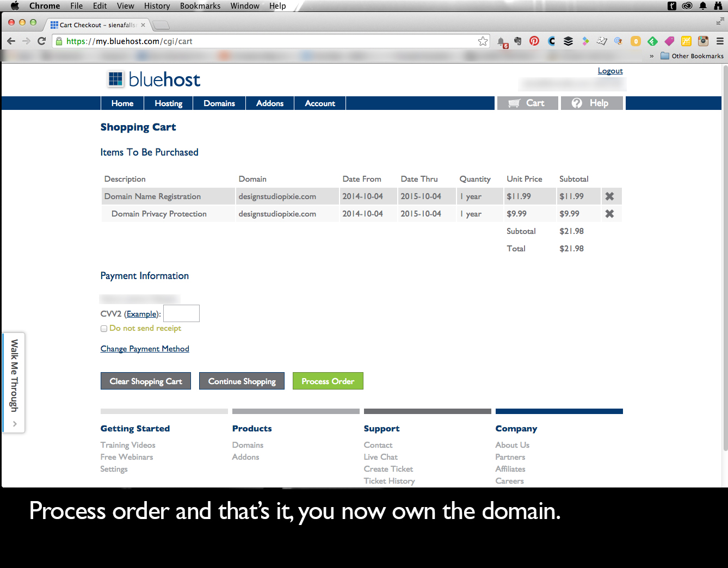Open the Bookmarks menu in menu bar
728x568 pixels.
coord(200,5)
